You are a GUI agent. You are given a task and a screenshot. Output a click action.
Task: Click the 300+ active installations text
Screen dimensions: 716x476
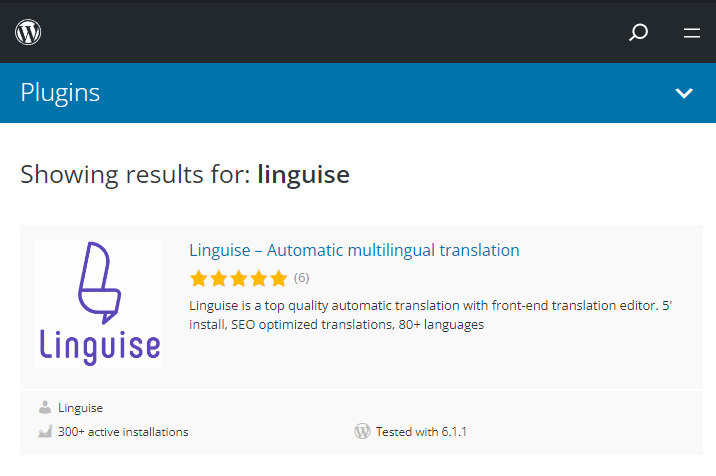coord(123,432)
